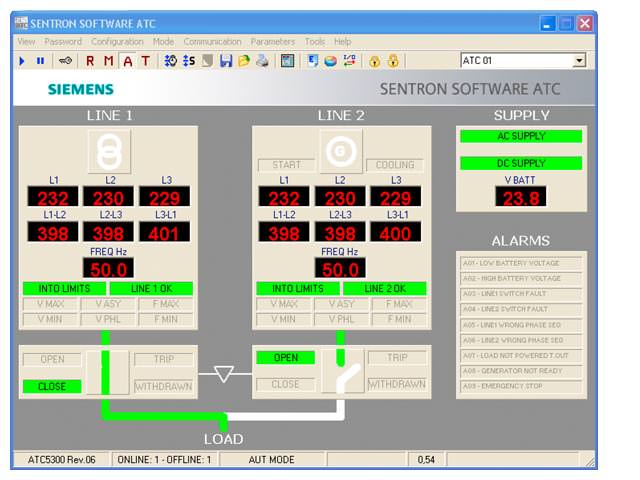Toggle the Line 1 OPEN breaker indicator
640x480 pixels.
coord(52,359)
